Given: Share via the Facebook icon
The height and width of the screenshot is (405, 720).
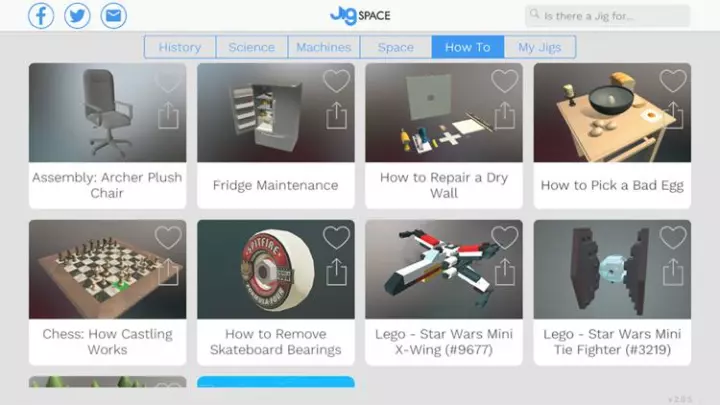Looking at the screenshot, I should click(41, 16).
